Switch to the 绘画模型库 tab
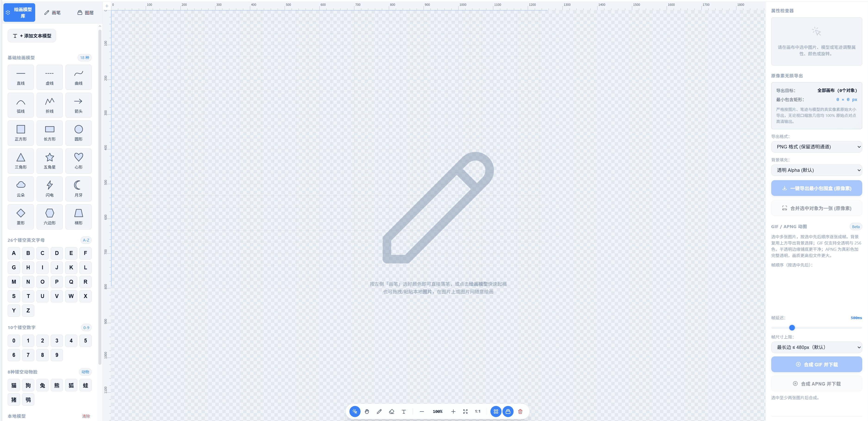Image resolution: width=868 pixels, height=421 pixels. 19,13
